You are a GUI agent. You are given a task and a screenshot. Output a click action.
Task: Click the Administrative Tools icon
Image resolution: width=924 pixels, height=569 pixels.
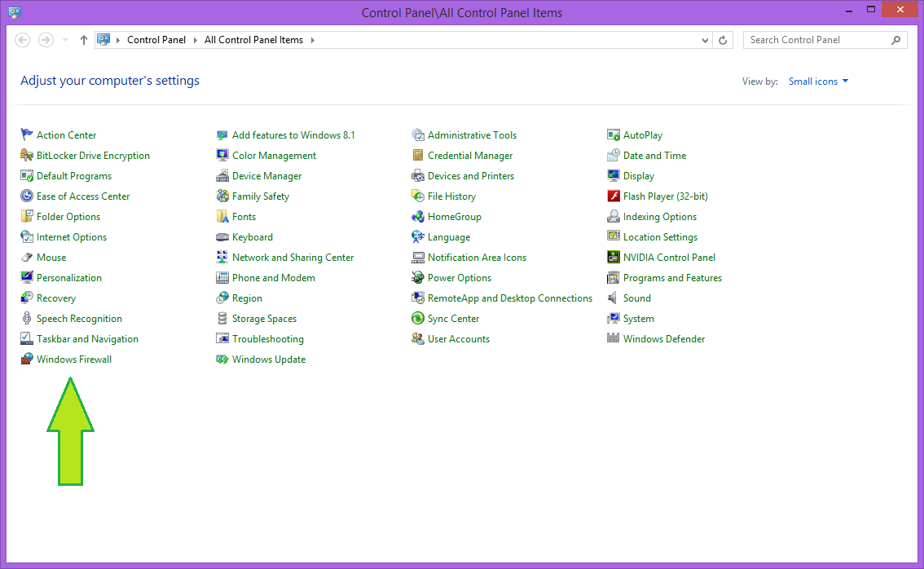click(x=418, y=135)
